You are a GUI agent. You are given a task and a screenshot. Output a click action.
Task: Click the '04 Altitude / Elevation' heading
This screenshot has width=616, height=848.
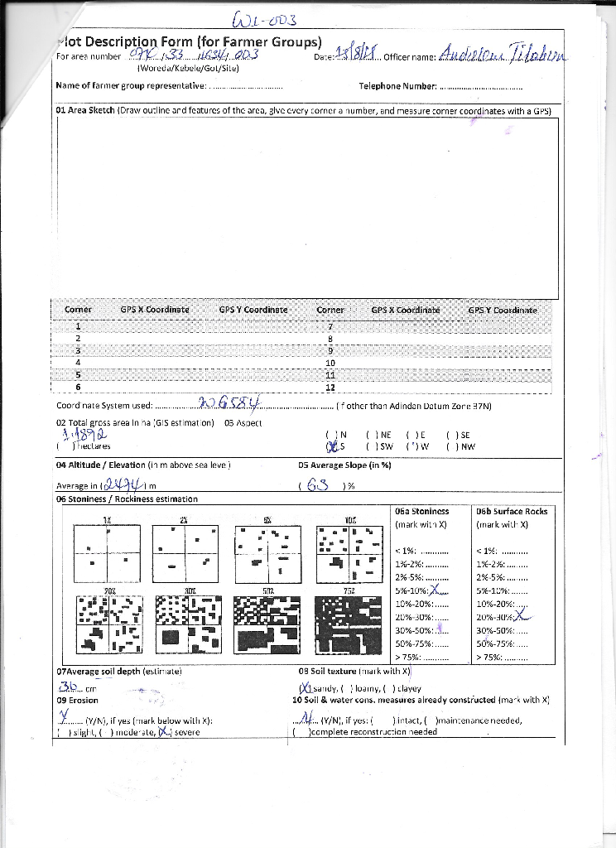(x=100, y=465)
